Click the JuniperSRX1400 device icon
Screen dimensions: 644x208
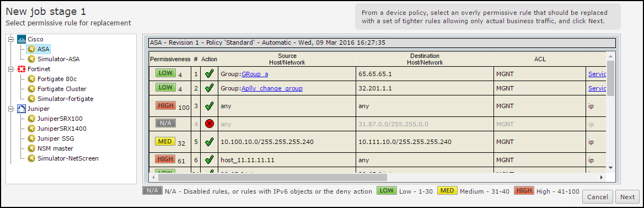(x=31, y=129)
